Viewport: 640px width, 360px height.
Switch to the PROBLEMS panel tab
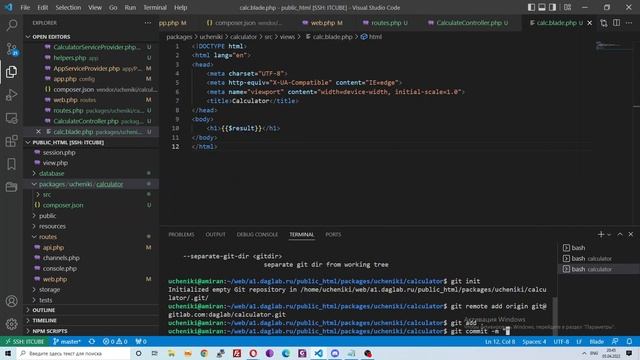pos(181,235)
